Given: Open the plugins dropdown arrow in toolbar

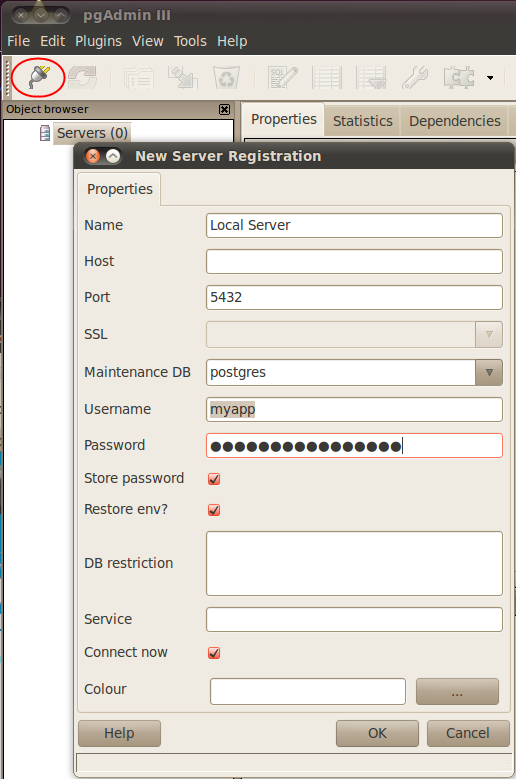Looking at the screenshot, I should (490, 78).
